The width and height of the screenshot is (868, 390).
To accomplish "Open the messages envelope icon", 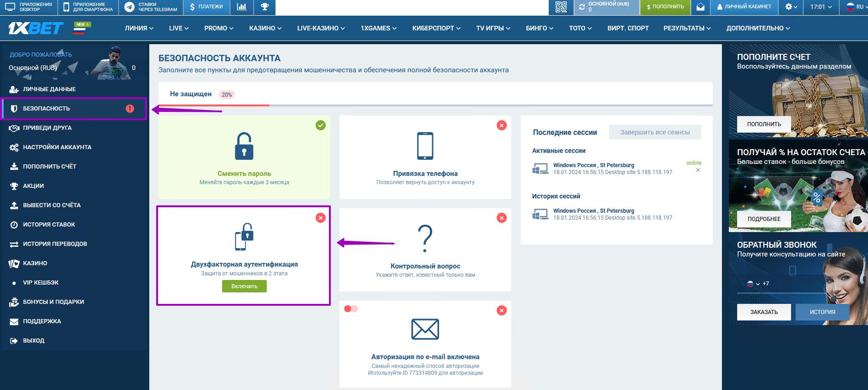I will pos(700,7).
